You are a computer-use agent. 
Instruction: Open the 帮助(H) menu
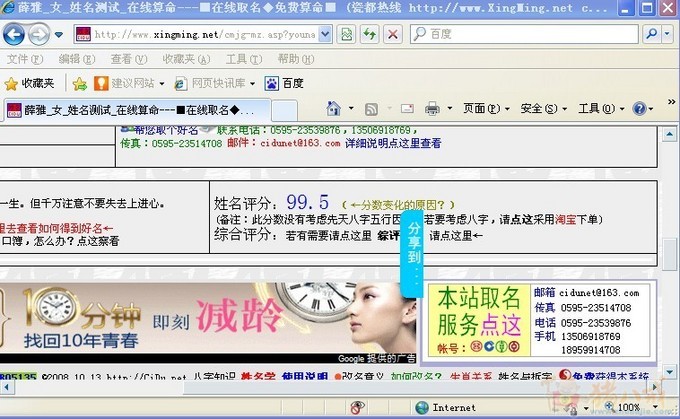[296, 59]
